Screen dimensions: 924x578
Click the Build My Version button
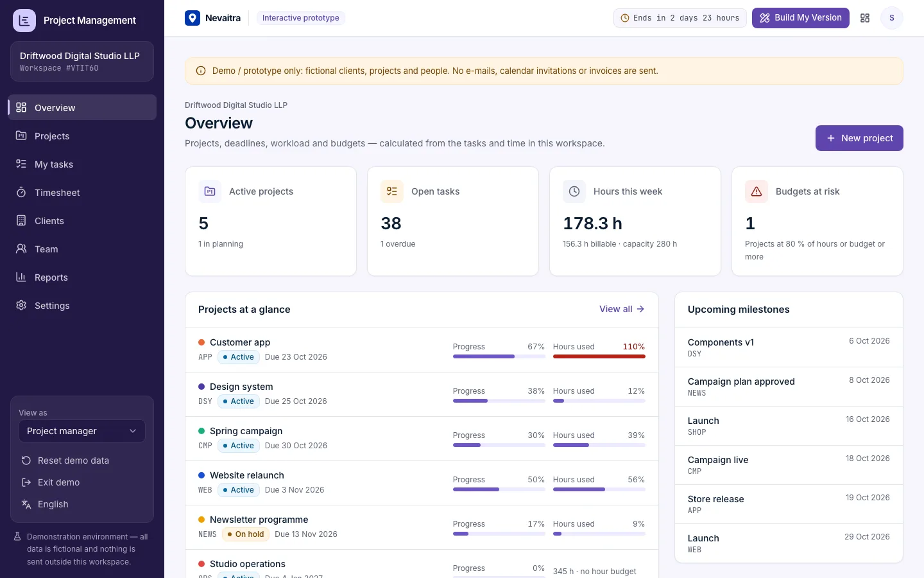tap(801, 18)
